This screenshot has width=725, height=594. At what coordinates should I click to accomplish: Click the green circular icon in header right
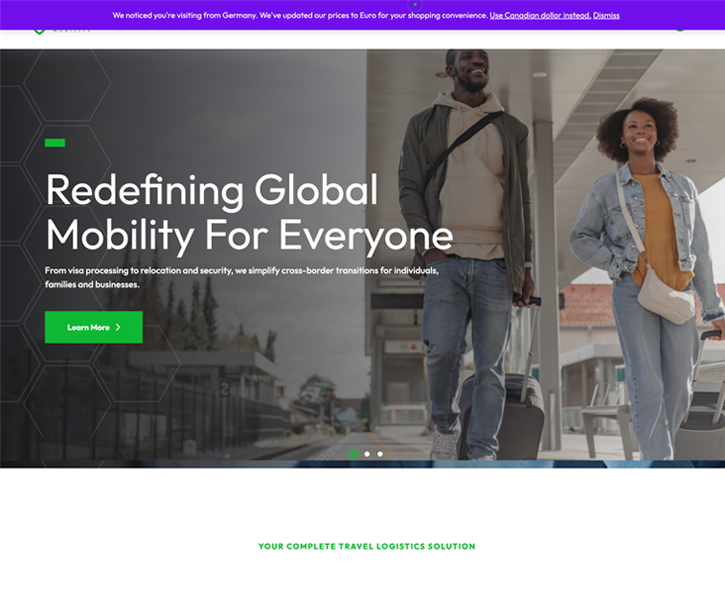pyautogui.click(x=680, y=30)
